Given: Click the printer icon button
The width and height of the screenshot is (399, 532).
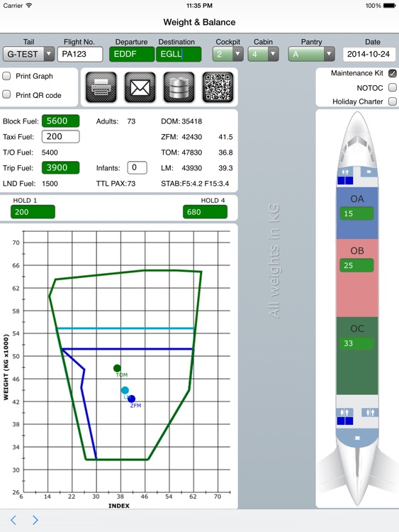Looking at the screenshot, I should pyautogui.click(x=101, y=87).
